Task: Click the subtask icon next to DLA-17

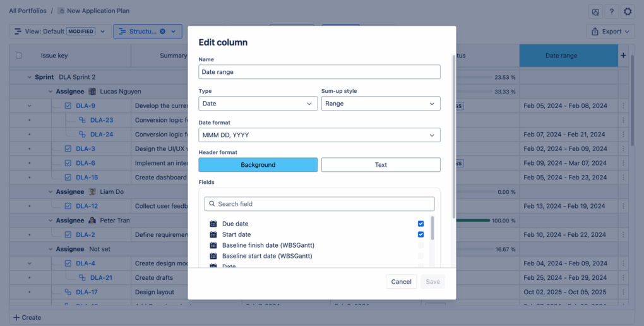Action: click(x=68, y=292)
